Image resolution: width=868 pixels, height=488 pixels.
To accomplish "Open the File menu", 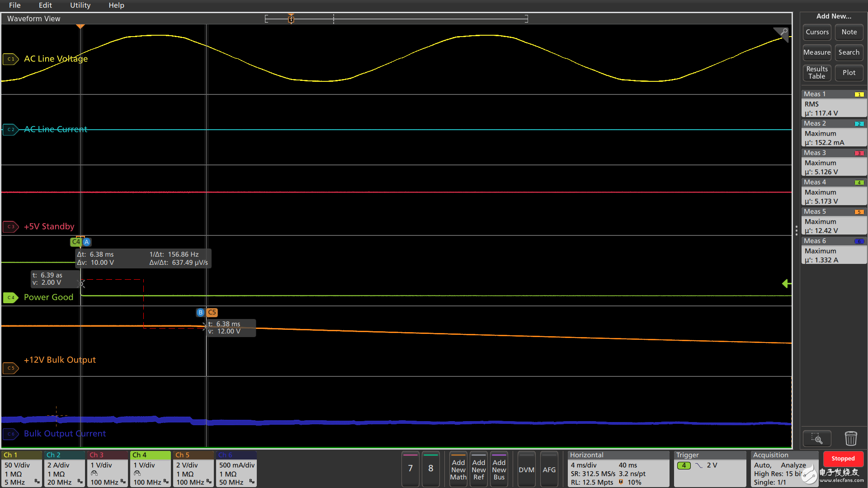I will point(15,5).
